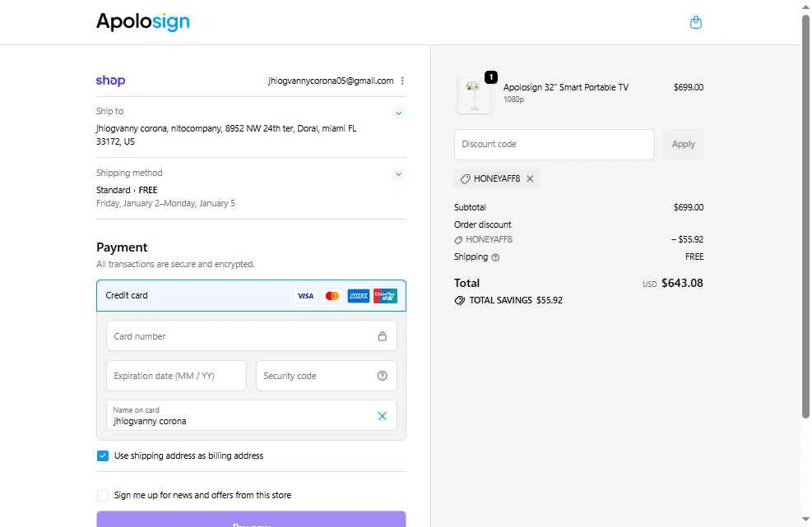Image resolution: width=812 pixels, height=527 pixels.
Task: Check sign me up for news and offers
Action: coord(103,496)
